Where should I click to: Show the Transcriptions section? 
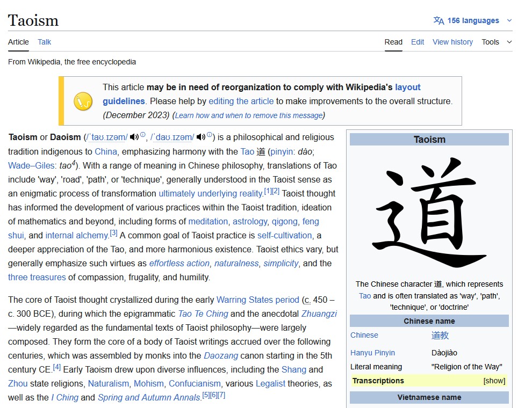(x=494, y=381)
